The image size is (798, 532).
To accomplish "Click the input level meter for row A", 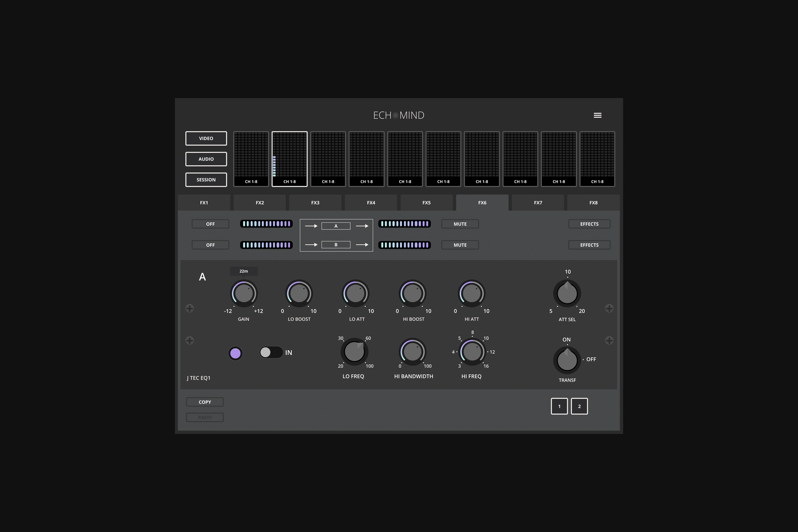I will point(266,224).
